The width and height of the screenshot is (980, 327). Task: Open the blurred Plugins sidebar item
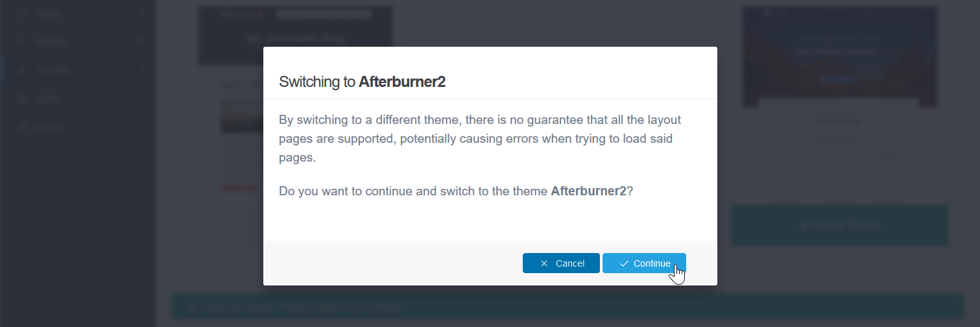(x=52, y=42)
